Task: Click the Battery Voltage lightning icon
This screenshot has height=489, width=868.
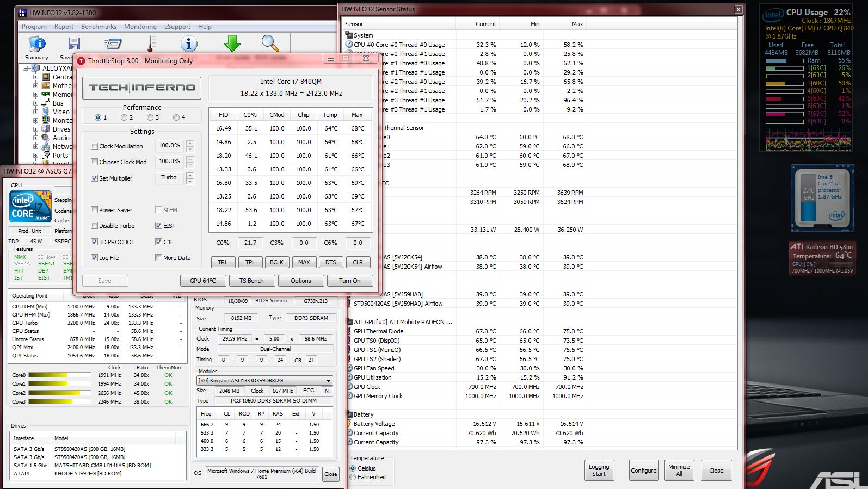Action: pyautogui.click(x=349, y=423)
